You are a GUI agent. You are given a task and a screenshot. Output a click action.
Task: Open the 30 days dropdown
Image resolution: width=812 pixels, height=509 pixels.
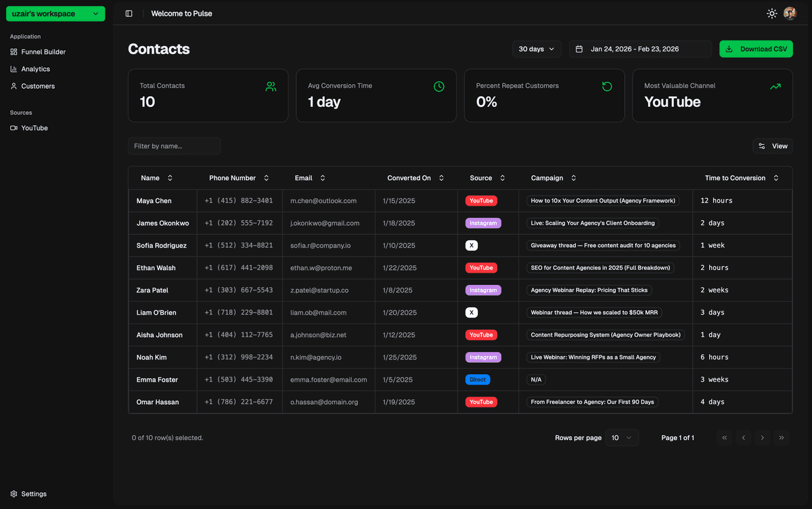537,49
